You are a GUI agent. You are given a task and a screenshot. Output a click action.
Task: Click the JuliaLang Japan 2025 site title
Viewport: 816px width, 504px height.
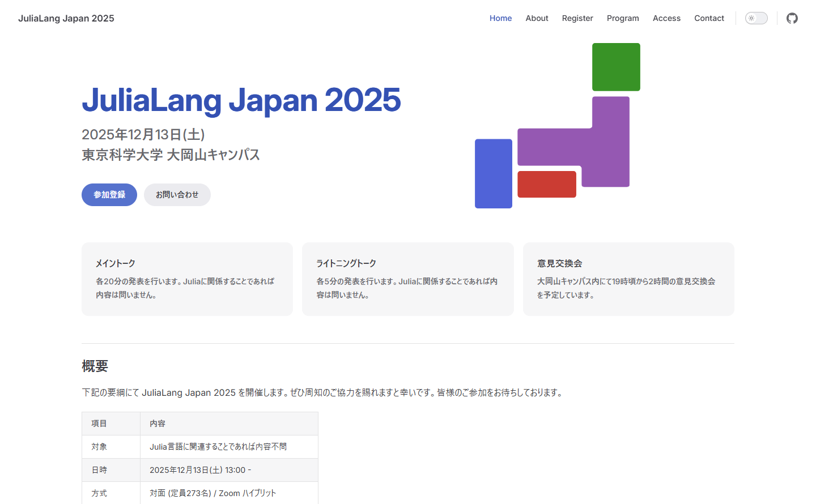coord(66,18)
